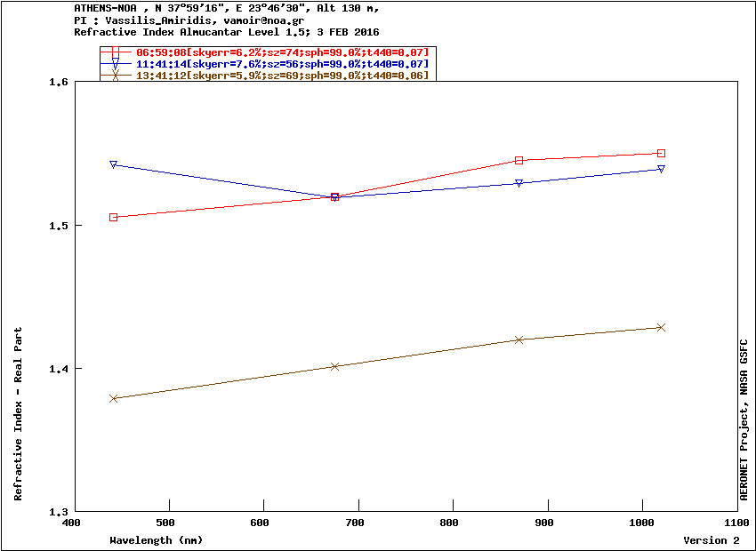Click the vamoir@noa.gr email address

click(x=264, y=20)
